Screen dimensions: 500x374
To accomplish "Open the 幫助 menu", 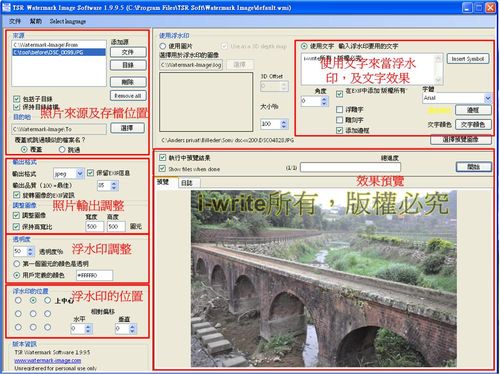I will click(x=36, y=21).
